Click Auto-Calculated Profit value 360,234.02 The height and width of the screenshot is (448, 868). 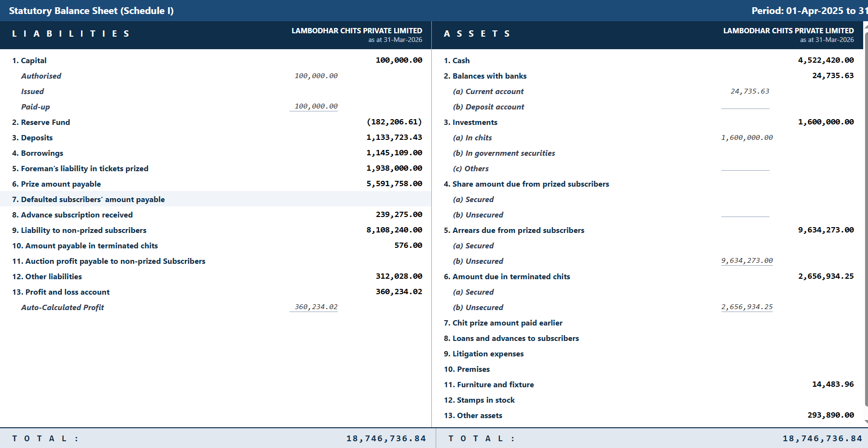tap(316, 307)
